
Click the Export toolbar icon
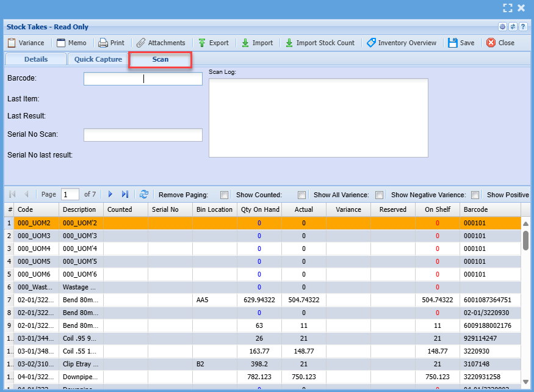click(202, 43)
